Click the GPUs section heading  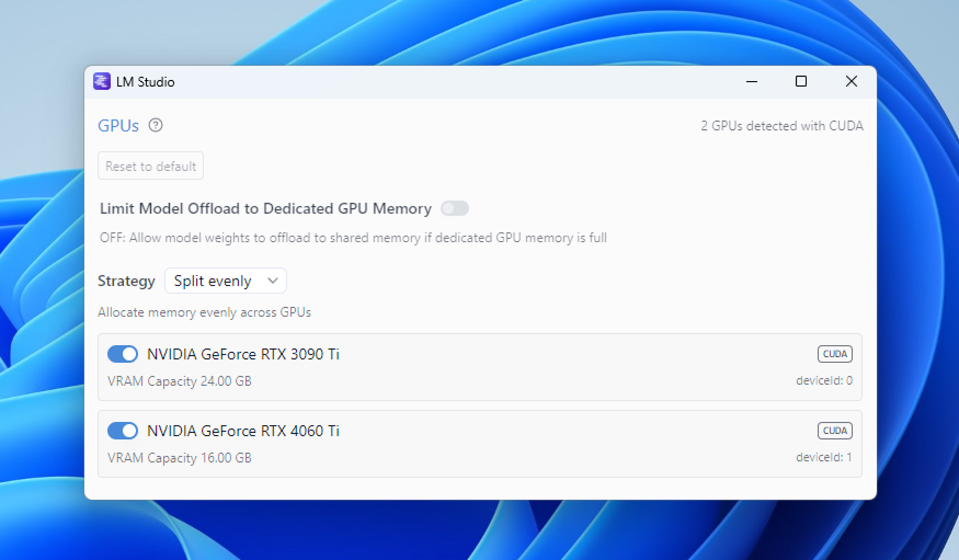118,126
